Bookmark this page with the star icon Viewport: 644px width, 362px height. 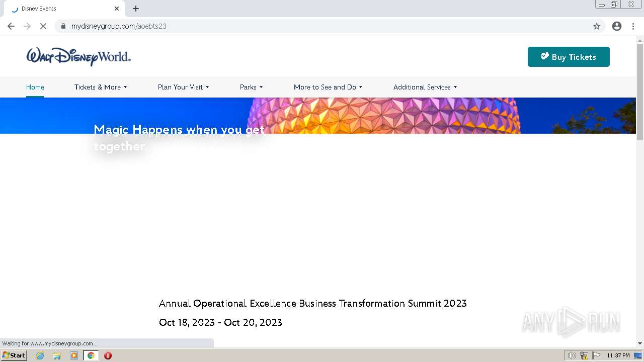tap(597, 26)
